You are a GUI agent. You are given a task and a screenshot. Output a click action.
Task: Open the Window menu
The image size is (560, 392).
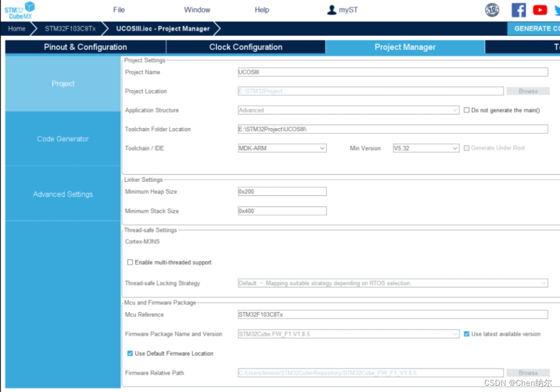[197, 10]
